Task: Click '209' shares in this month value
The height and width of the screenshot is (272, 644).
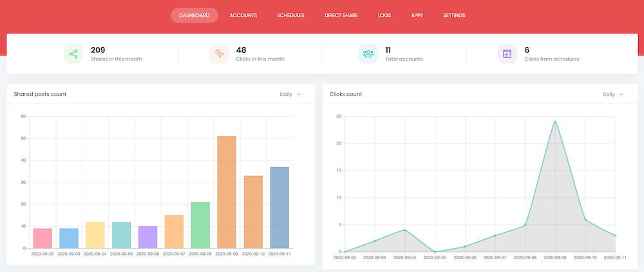Action: tap(98, 50)
